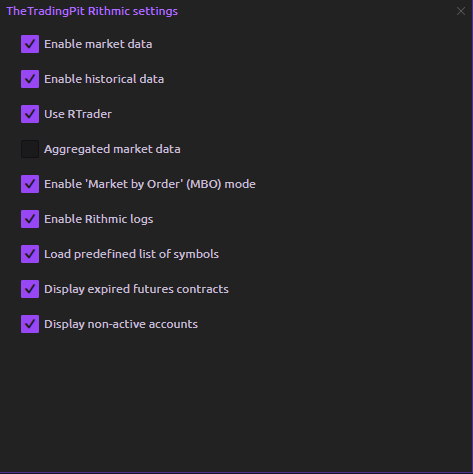This screenshot has height=474, width=473.
Task: Disable the Use RTrader checkbox
Action: (x=30, y=114)
